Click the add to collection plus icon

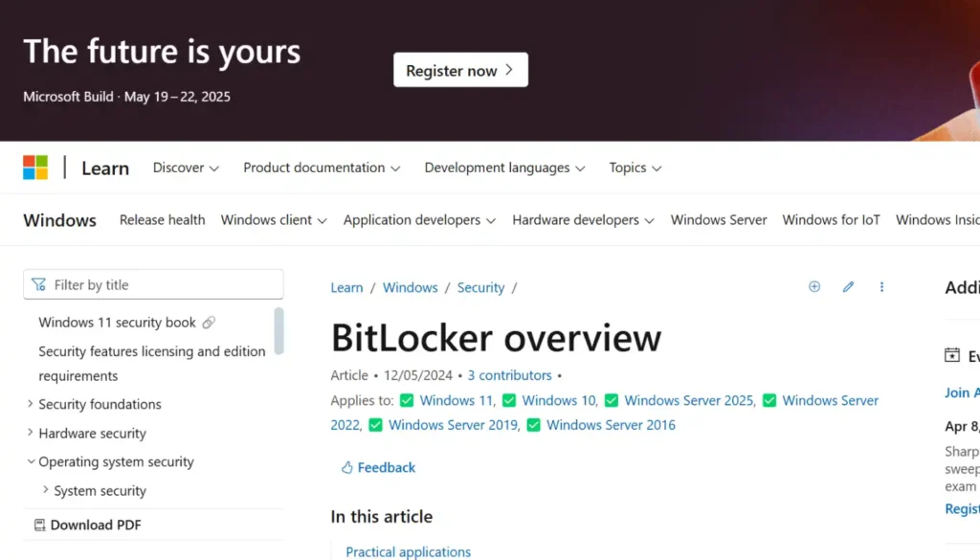click(814, 286)
